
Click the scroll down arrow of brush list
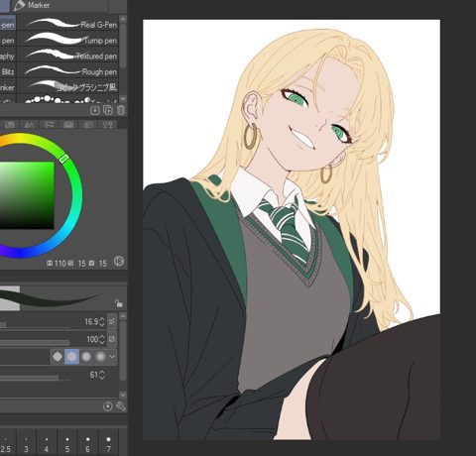123,98
